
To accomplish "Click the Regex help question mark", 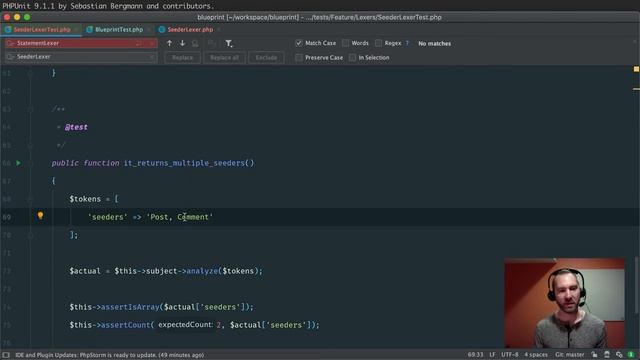I will (407, 43).
